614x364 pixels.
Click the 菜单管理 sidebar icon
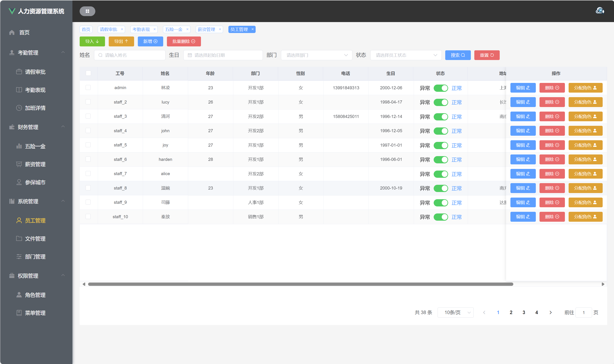pyautogui.click(x=19, y=313)
